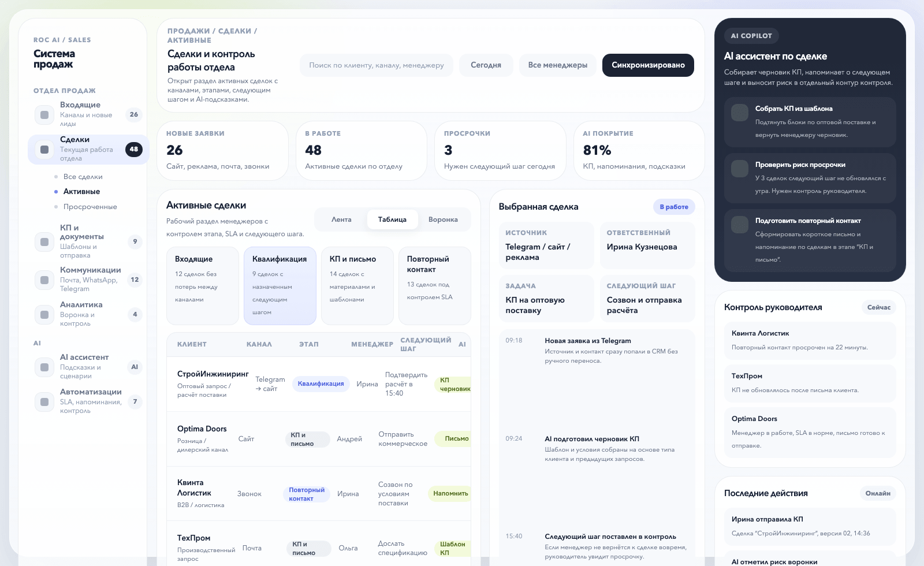Open the 'Воронка' view tab

(x=443, y=219)
